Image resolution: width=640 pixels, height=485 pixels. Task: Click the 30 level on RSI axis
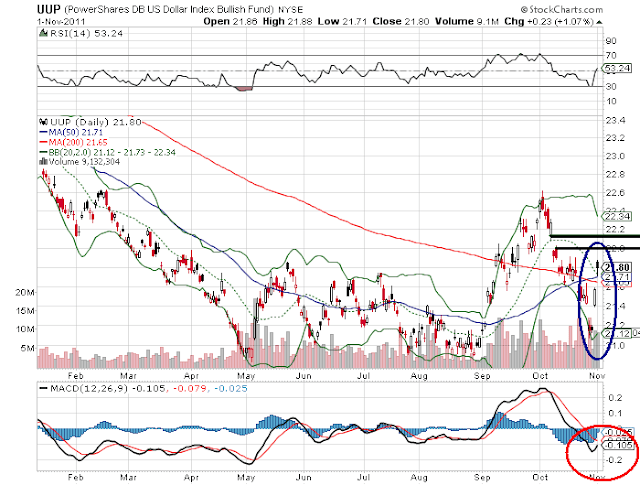click(611, 87)
